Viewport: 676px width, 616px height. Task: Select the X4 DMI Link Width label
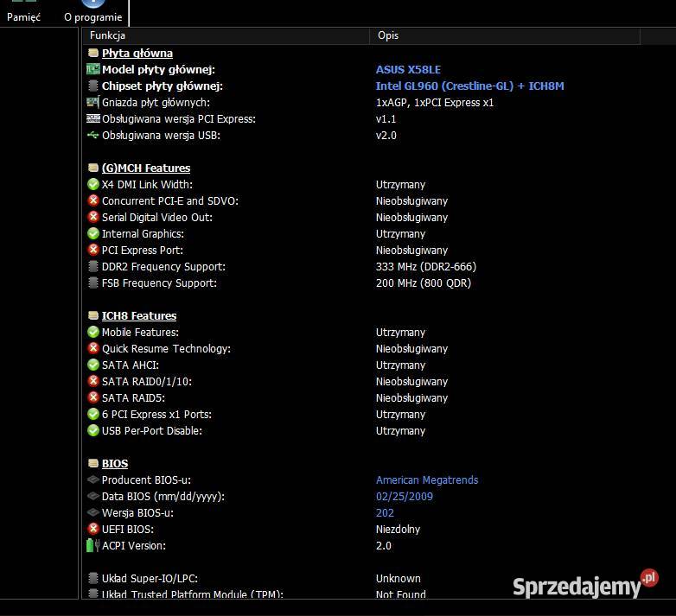[x=147, y=185]
